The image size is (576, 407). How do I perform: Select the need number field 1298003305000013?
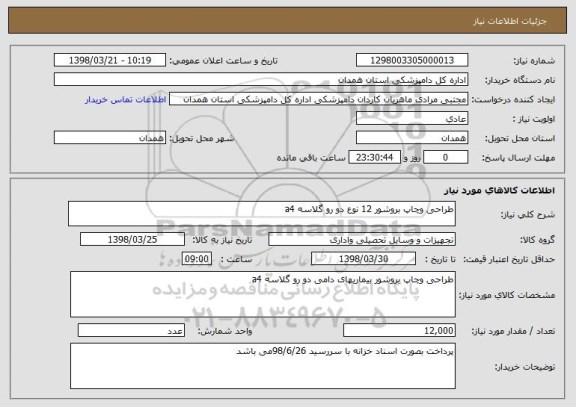point(412,60)
